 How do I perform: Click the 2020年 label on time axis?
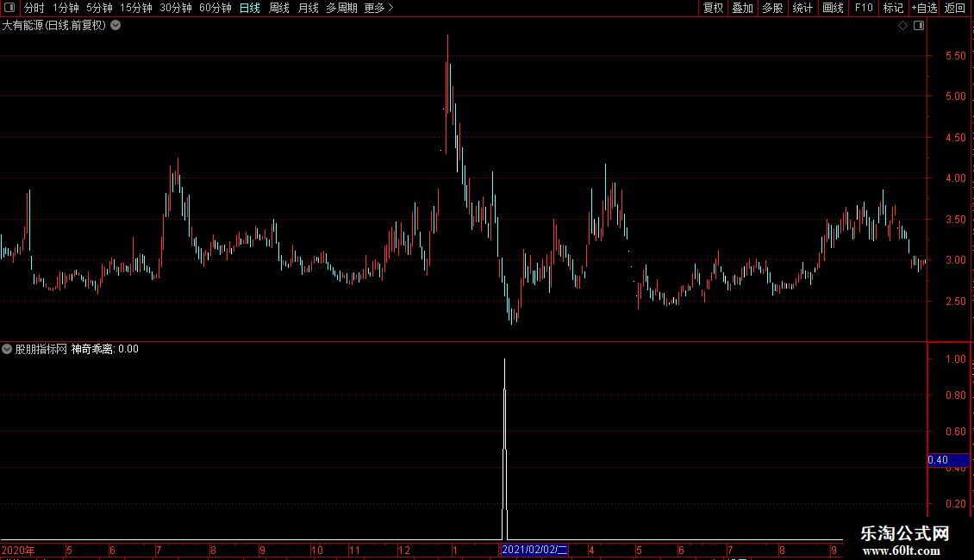tap(18, 550)
